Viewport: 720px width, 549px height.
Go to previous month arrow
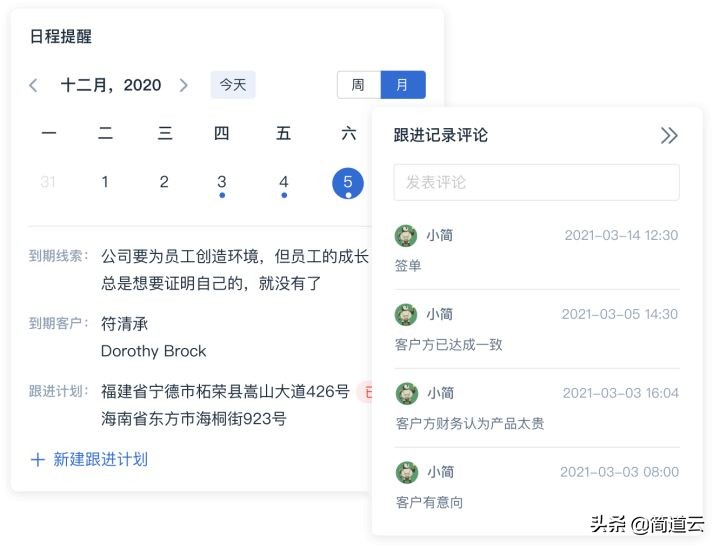[x=33, y=85]
